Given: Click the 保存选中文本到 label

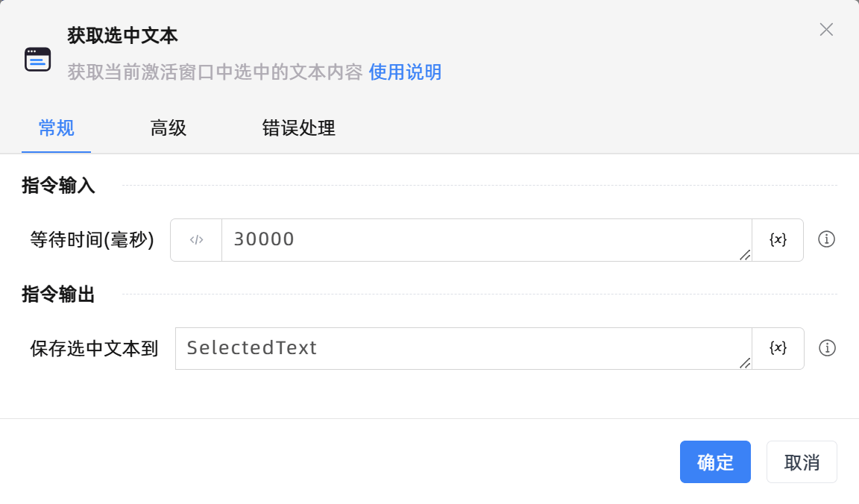Looking at the screenshot, I should coord(94,349).
